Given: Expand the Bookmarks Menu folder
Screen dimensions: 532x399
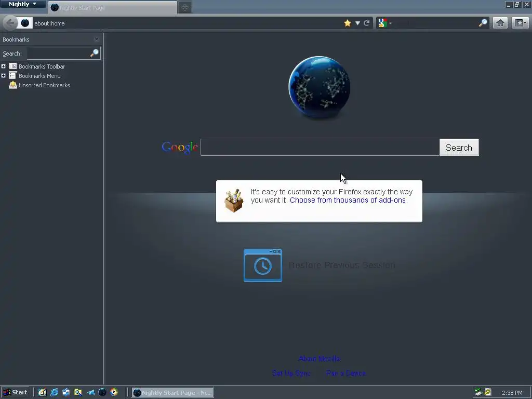Looking at the screenshot, I should [4, 76].
